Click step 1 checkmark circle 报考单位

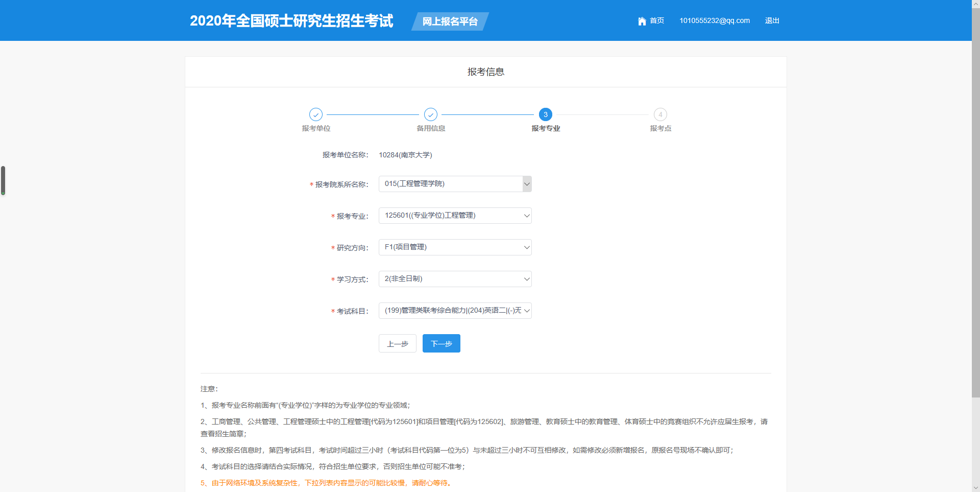(x=316, y=114)
